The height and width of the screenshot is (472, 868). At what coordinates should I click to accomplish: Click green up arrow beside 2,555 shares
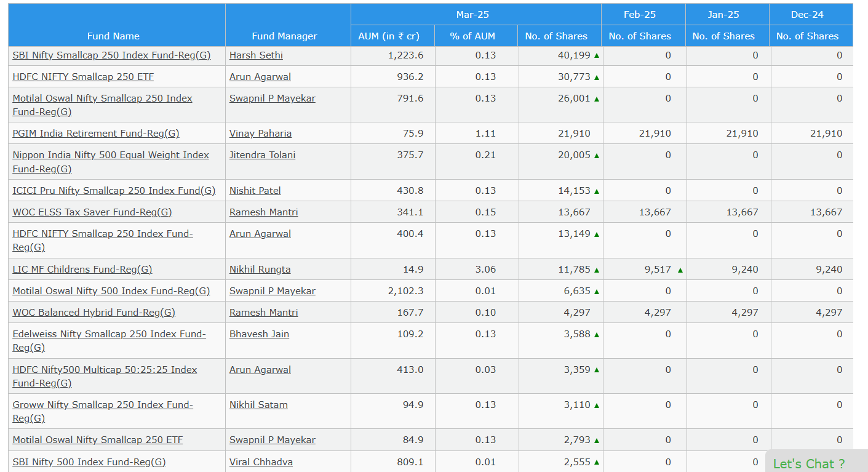pos(597,463)
